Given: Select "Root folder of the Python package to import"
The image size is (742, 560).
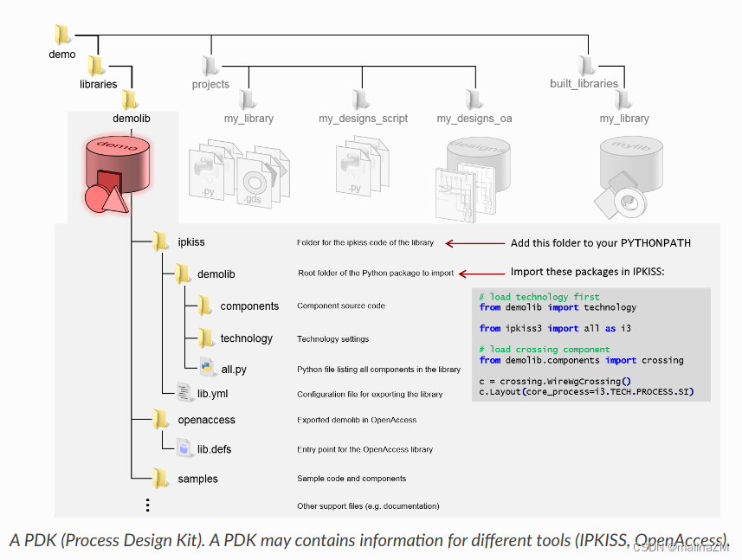Looking at the screenshot, I should 376,273.
